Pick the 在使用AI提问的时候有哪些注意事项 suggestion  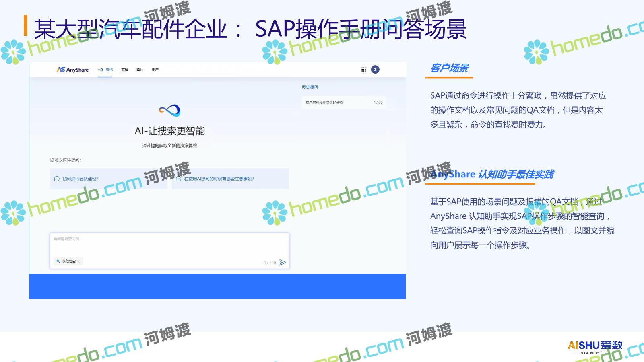pyautogui.click(x=219, y=179)
